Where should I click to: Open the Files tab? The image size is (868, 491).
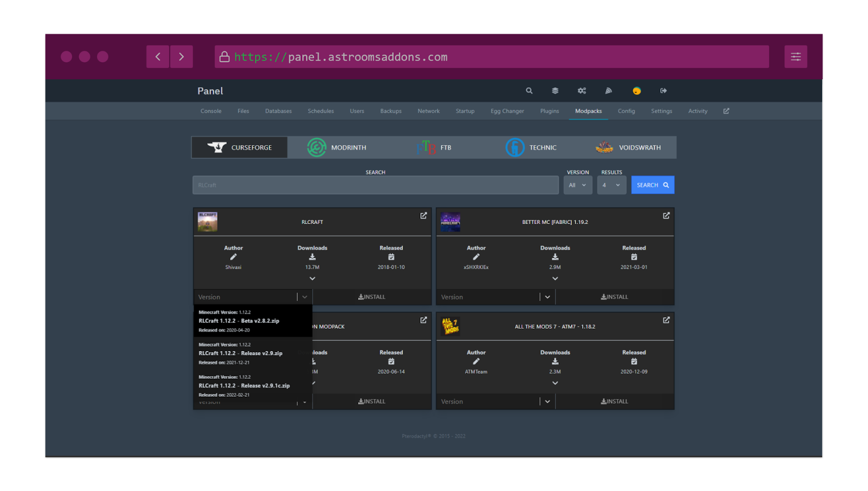243,111
